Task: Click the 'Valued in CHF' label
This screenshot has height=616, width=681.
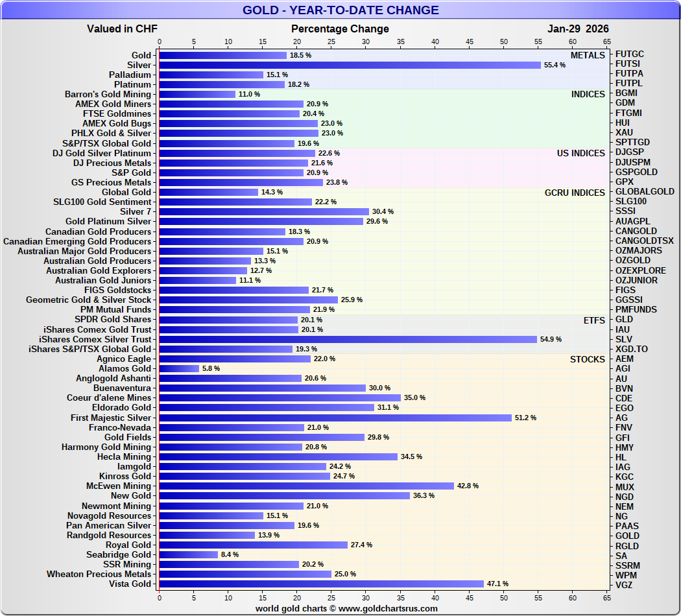Action: [x=122, y=29]
